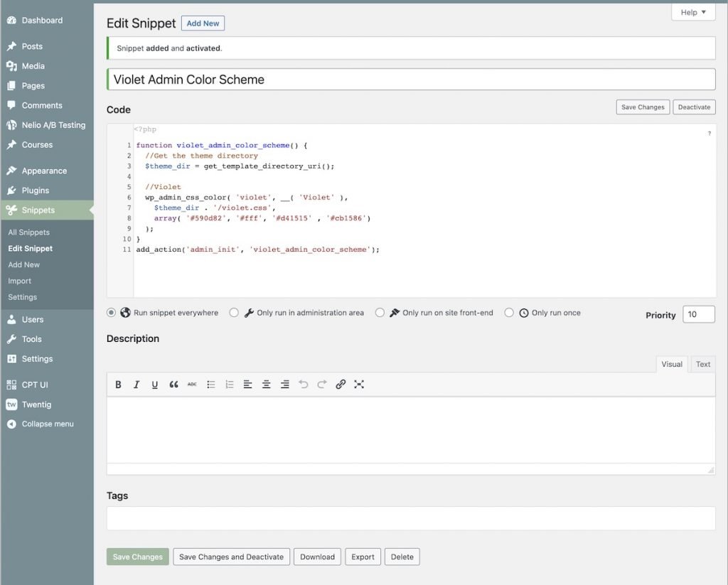
Task: Click Add New button beside Edit Snippet
Action: click(x=203, y=23)
